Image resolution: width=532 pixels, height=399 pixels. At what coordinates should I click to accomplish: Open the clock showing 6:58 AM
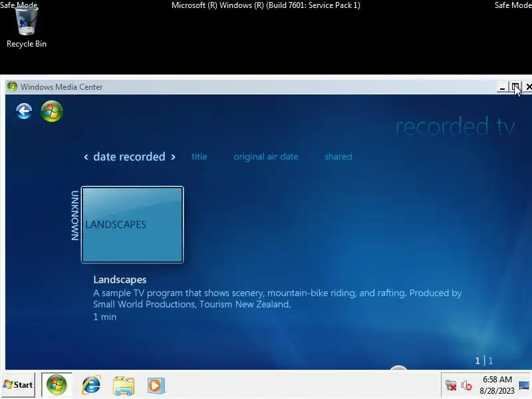pos(497,385)
